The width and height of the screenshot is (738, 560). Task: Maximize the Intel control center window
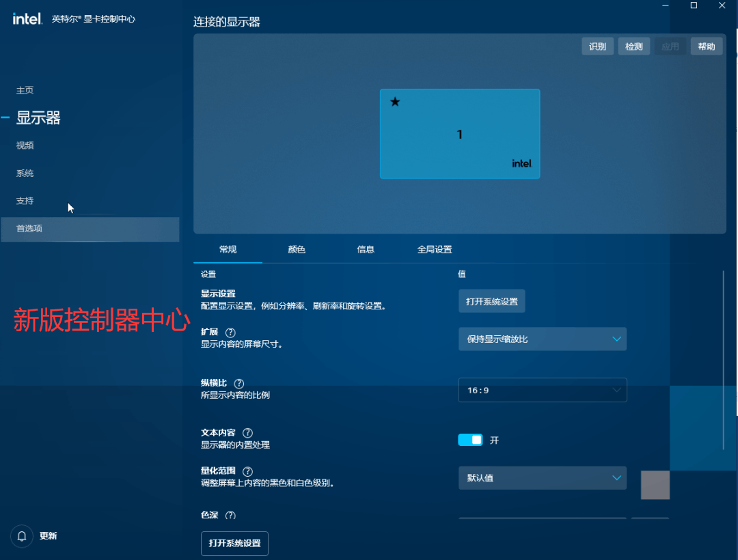(694, 5)
